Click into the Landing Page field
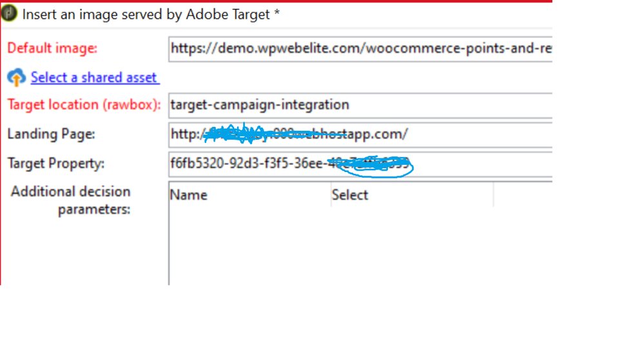This screenshot has height=362, width=644. click(361, 134)
